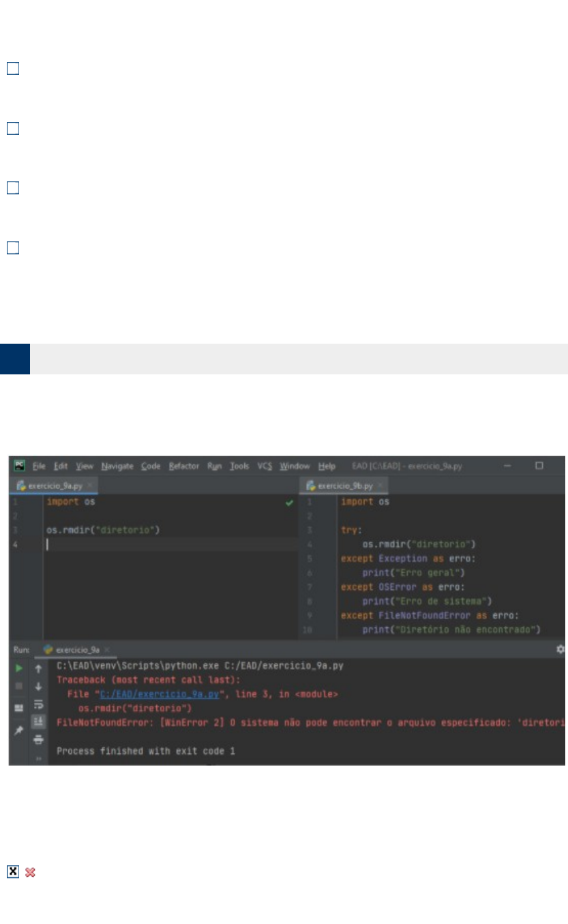Open the VCS menu
Viewport: 568px width, 924px height.
(x=265, y=466)
